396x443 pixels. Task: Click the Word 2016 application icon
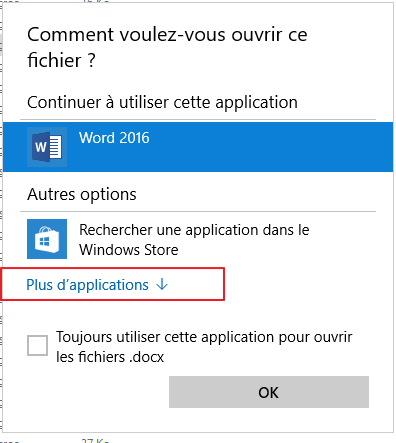click(47, 147)
